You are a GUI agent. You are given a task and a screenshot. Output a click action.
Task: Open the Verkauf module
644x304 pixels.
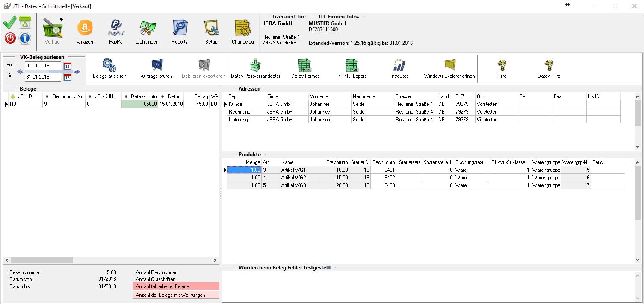click(53, 32)
